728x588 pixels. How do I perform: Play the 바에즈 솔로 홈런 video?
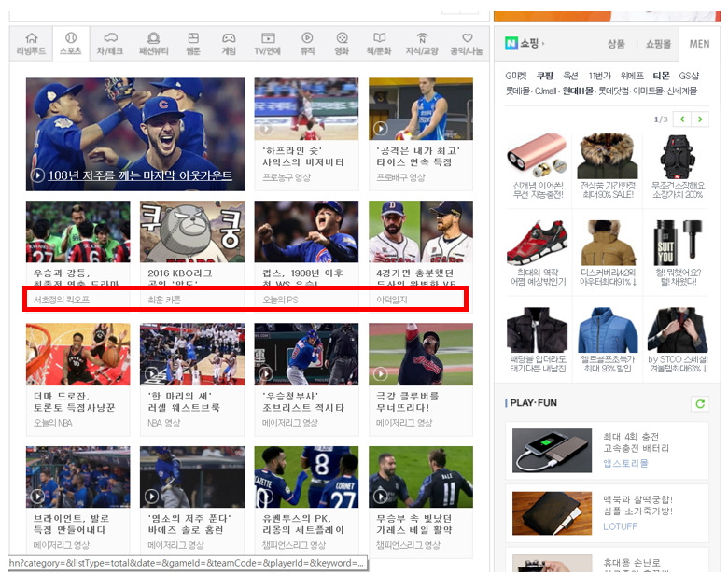(151, 496)
